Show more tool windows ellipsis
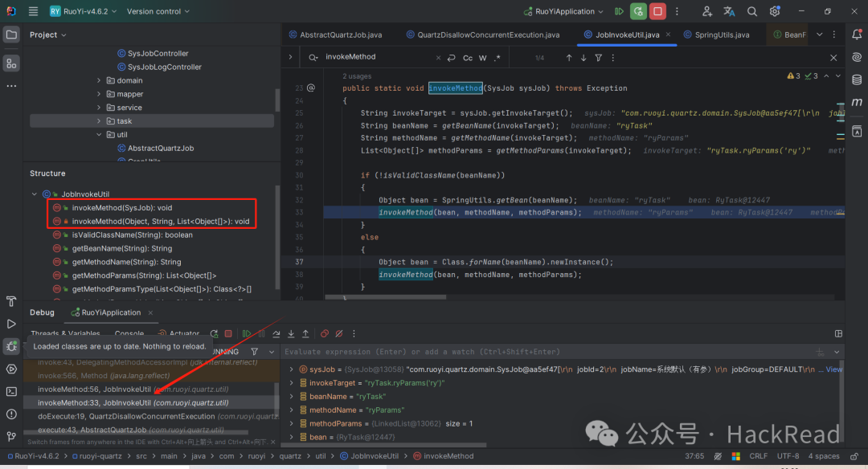The height and width of the screenshot is (469, 868). point(11,86)
